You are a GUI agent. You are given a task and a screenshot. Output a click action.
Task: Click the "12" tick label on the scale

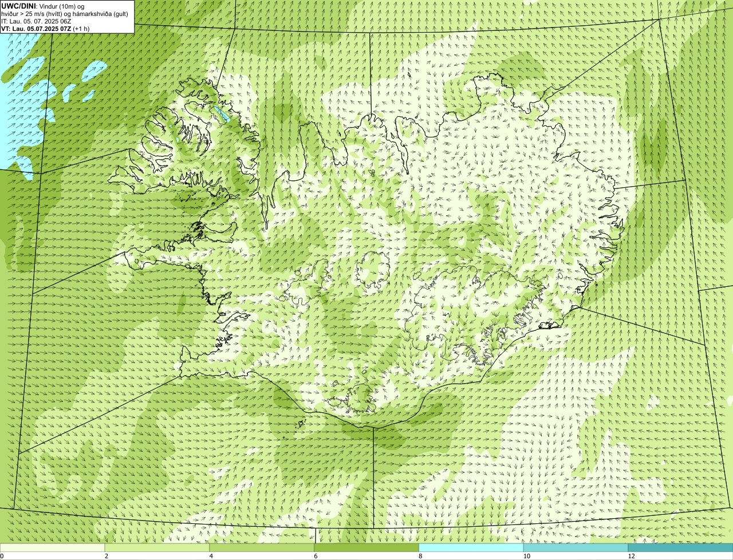coord(630,556)
